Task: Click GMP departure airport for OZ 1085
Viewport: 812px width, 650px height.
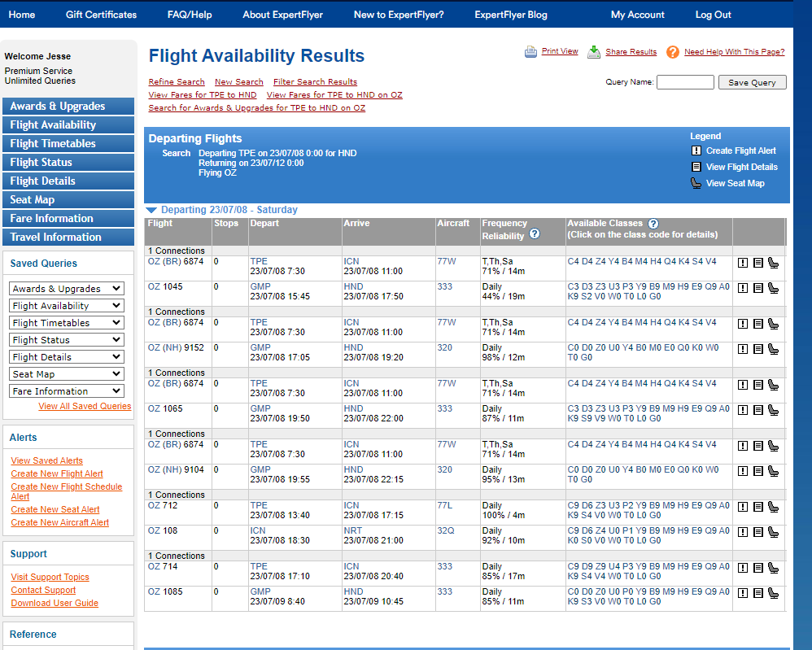Action: [x=260, y=591]
